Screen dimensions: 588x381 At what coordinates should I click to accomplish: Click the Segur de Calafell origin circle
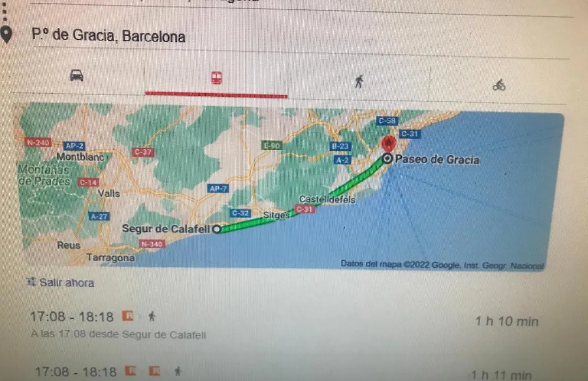click(x=217, y=229)
